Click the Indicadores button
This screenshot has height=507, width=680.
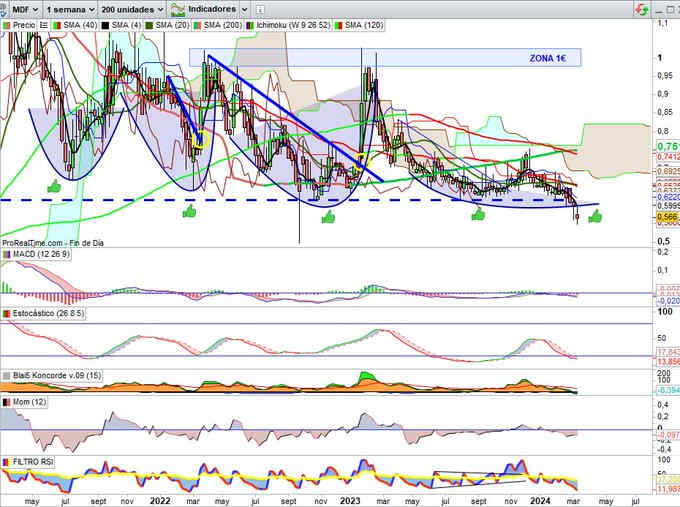pos(204,9)
